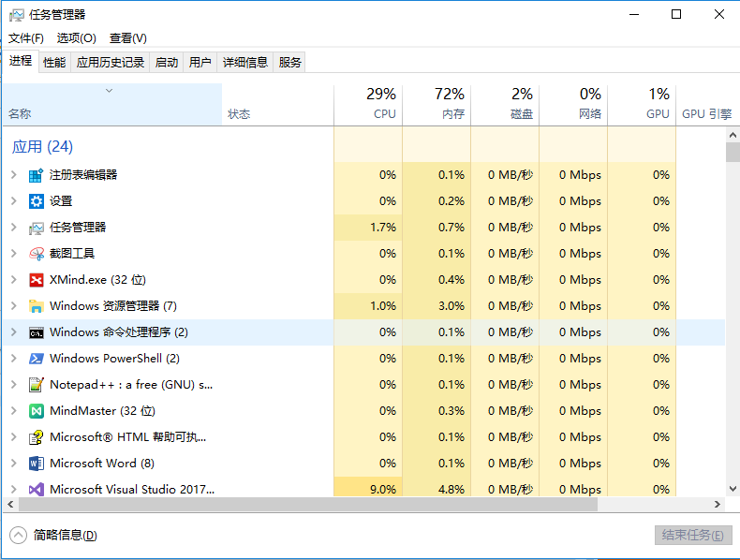Viewport: 740px width, 560px height.
Task: Expand the 任务管理器 process row
Action: [13, 228]
